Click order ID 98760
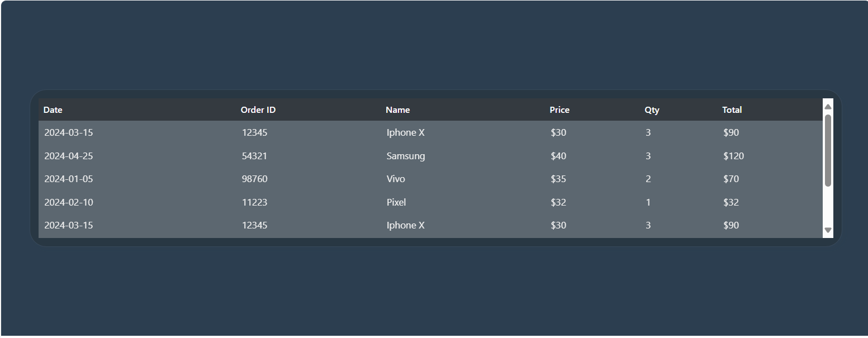 (254, 179)
